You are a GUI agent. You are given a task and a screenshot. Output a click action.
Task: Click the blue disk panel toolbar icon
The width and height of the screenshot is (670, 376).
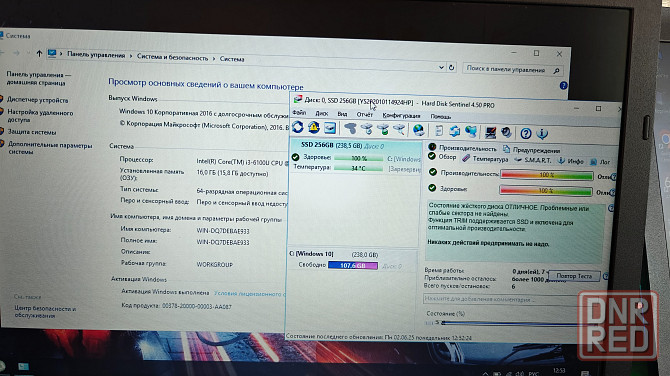pos(330,128)
